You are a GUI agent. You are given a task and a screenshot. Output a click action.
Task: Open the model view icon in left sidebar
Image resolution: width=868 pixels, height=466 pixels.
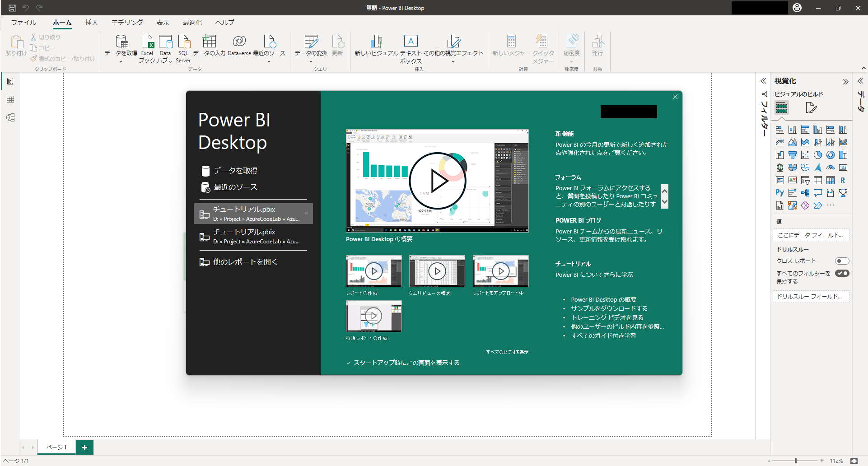tap(10, 117)
